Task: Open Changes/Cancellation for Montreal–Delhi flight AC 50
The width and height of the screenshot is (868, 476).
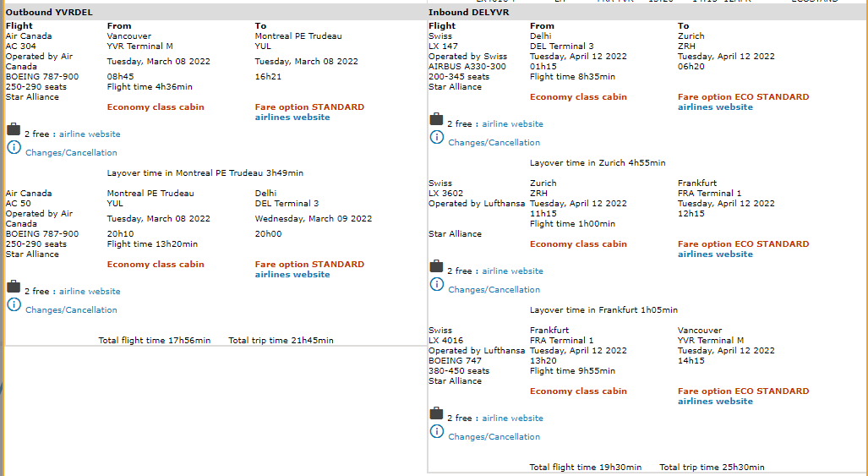Action: tap(71, 310)
